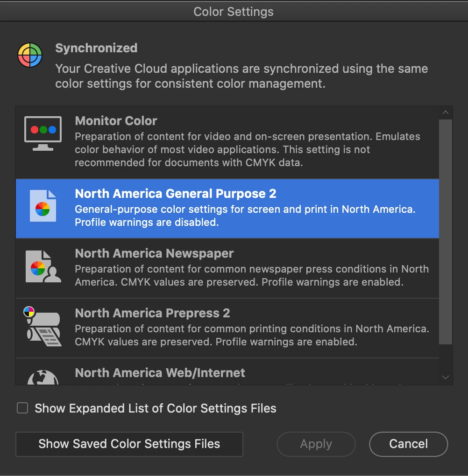Image resolution: width=468 pixels, height=476 pixels.
Task: Click the Apply button
Action: (316, 444)
